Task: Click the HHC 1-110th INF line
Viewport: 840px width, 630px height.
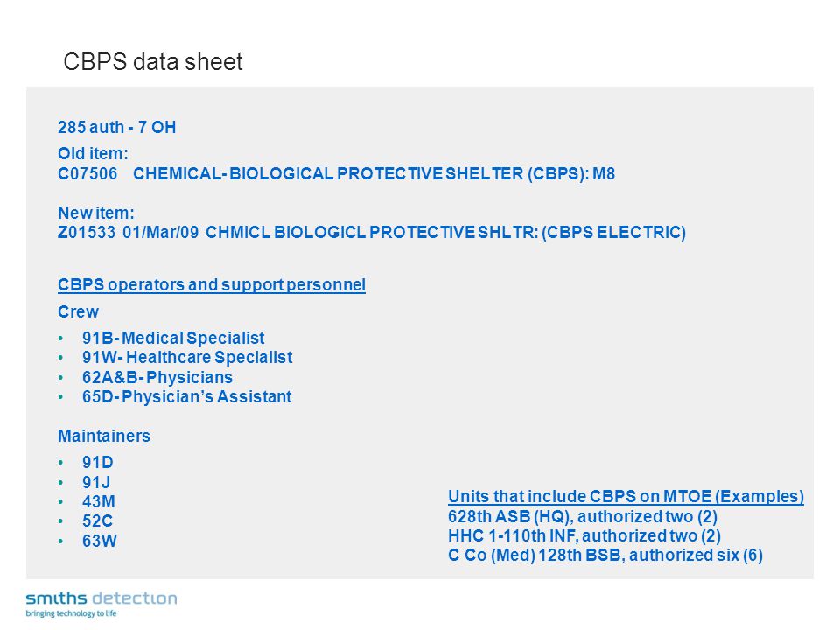Action: pyautogui.click(x=584, y=535)
